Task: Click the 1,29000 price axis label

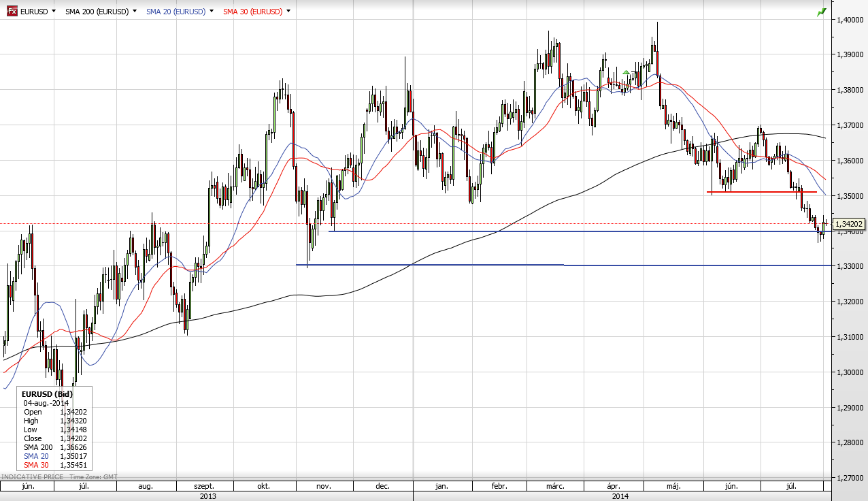Action: pos(850,408)
